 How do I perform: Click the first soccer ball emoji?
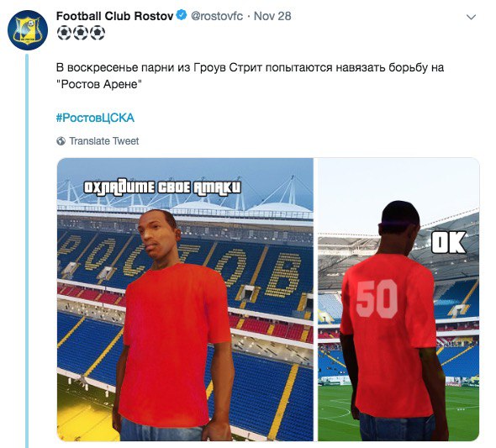(65, 33)
